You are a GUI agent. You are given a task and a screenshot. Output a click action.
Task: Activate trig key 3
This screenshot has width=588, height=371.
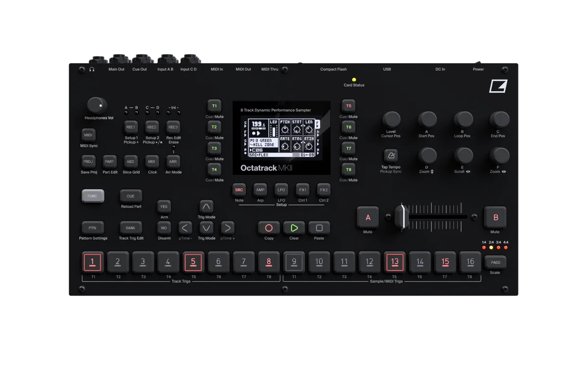(143, 262)
